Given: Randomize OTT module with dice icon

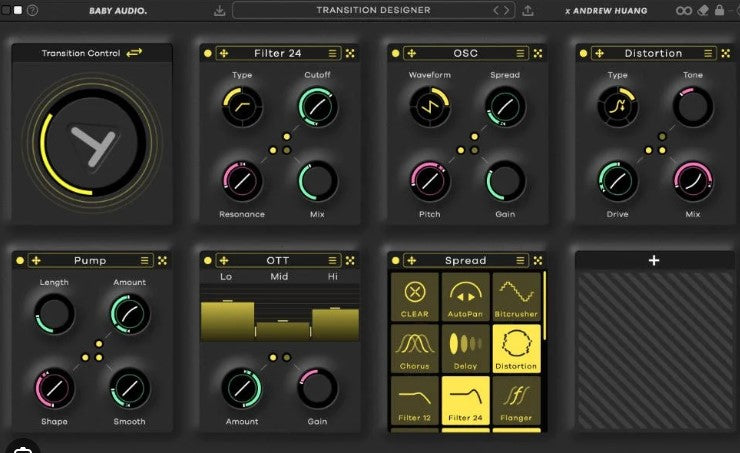Looking at the screenshot, I should click(x=350, y=260).
